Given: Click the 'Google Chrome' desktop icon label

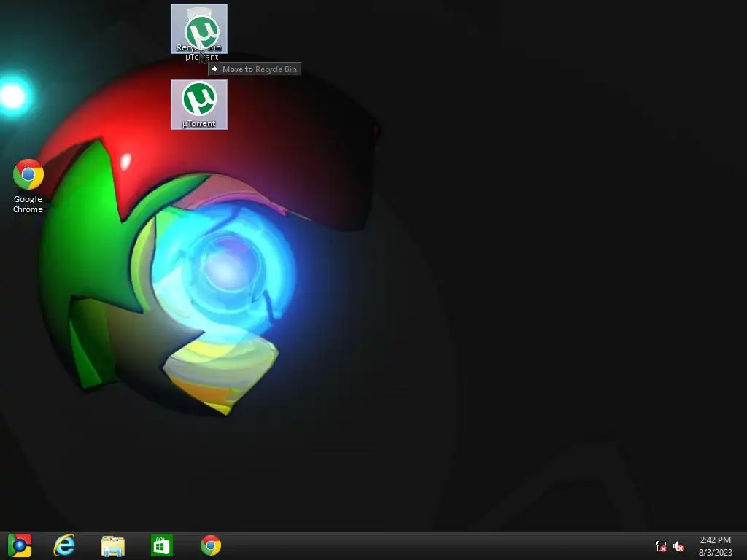Looking at the screenshot, I should pos(28,204).
